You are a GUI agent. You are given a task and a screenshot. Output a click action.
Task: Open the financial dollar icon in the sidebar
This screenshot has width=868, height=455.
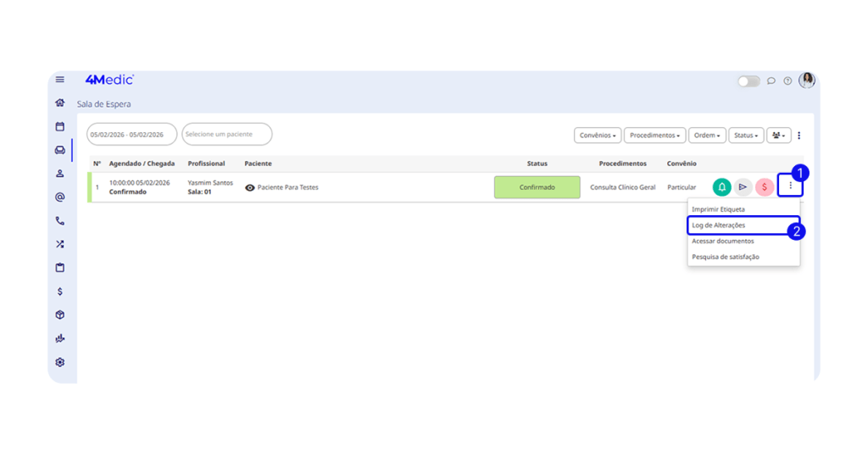[60, 291]
